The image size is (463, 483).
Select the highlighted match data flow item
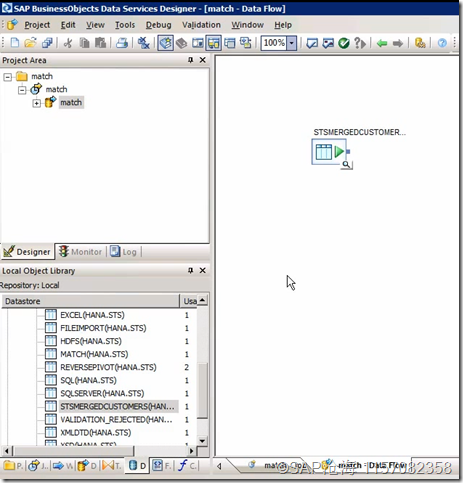click(x=71, y=103)
